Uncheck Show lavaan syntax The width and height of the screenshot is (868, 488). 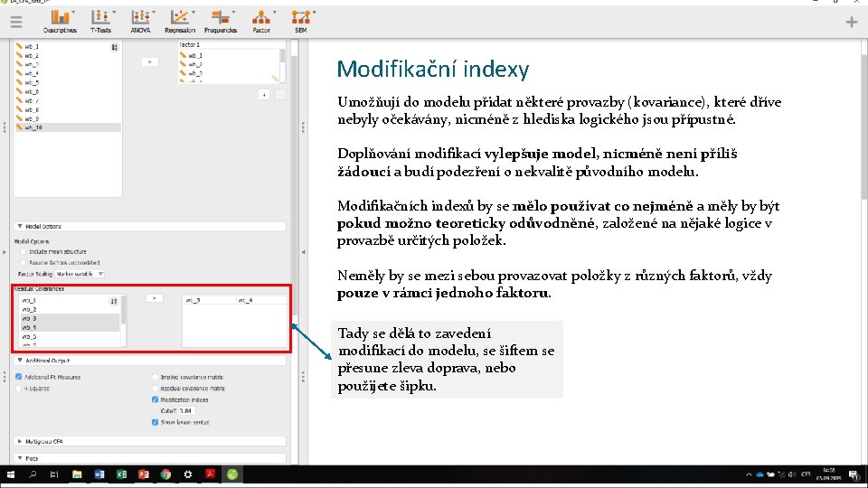pyautogui.click(x=155, y=422)
